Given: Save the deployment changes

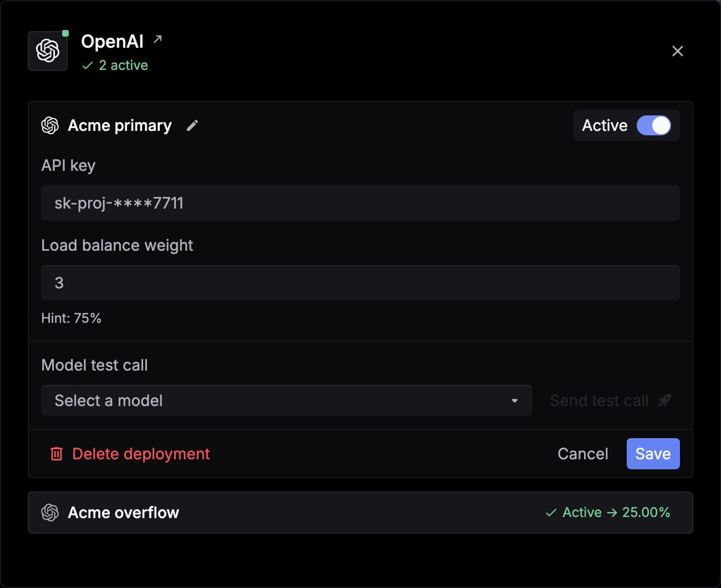Looking at the screenshot, I should tap(653, 454).
